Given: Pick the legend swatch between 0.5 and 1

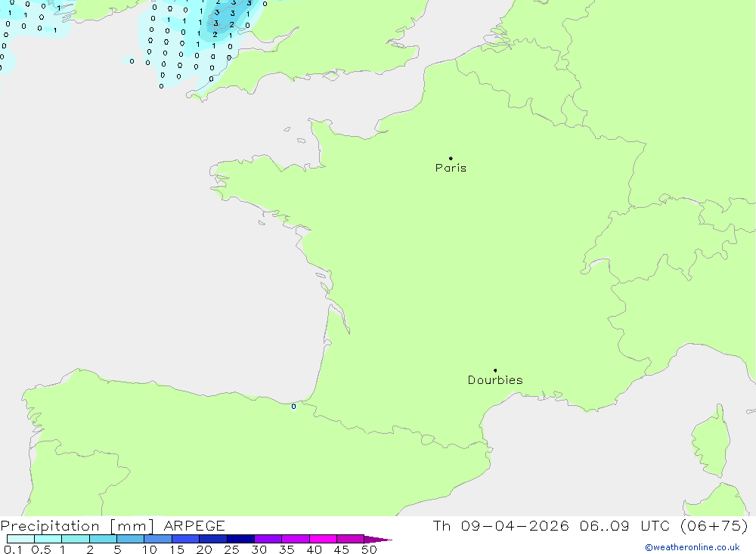Looking at the screenshot, I should pos(48,539).
